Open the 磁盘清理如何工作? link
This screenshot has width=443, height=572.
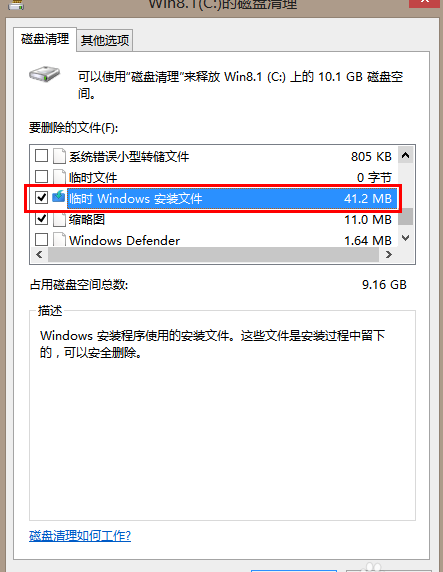click(x=80, y=536)
